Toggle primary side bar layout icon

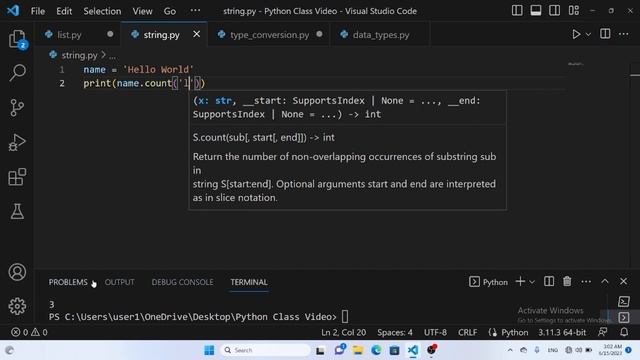pos(517,11)
